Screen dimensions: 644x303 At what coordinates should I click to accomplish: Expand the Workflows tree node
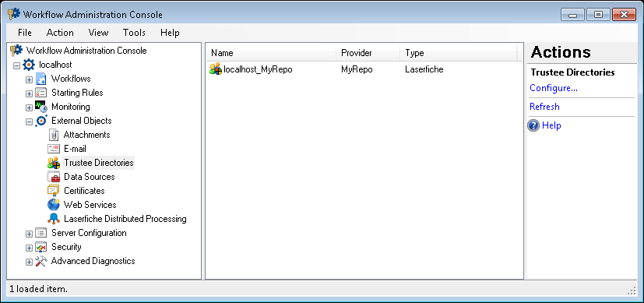tap(29, 79)
